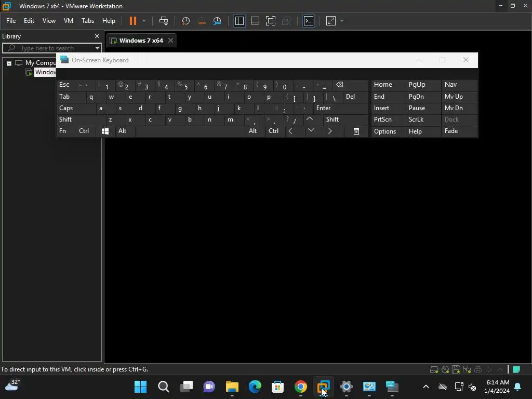This screenshot has height=399, width=532.
Task: Click the Windows logo key on keyboard
Action: pos(105,131)
